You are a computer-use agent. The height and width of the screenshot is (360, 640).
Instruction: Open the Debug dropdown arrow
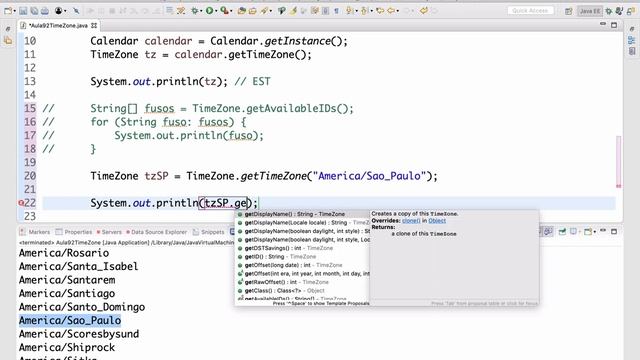[202, 11]
